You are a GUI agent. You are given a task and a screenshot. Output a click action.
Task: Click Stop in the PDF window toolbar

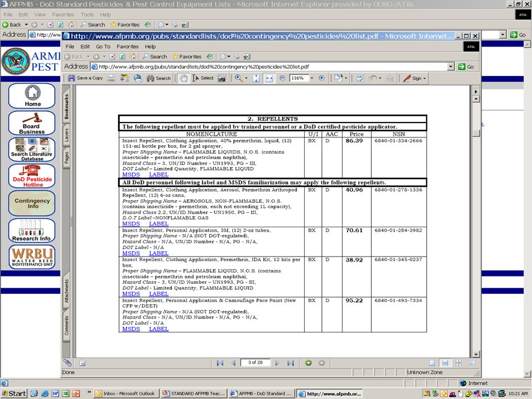(112, 57)
